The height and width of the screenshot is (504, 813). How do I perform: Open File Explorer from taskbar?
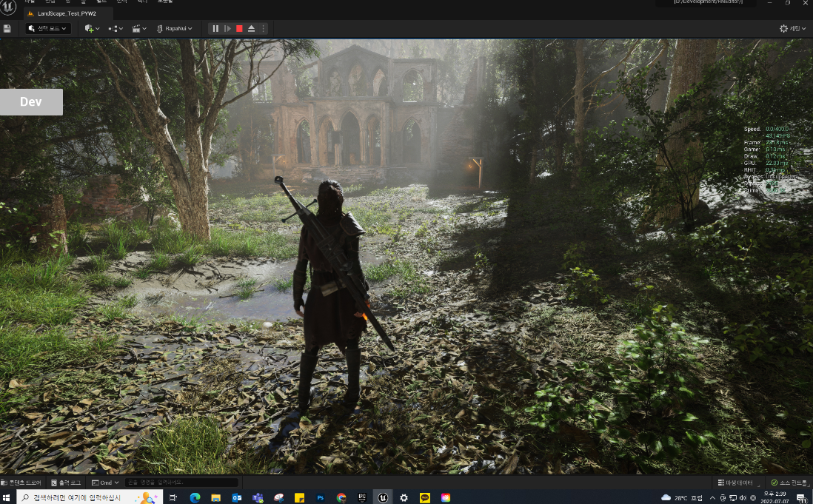click(215, 497)
